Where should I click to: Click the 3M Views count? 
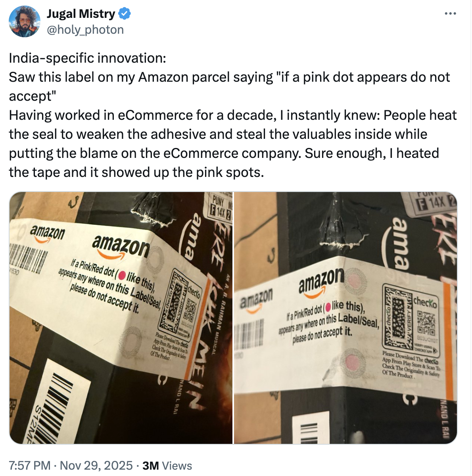pyautogui.click(x=167, y=465)
